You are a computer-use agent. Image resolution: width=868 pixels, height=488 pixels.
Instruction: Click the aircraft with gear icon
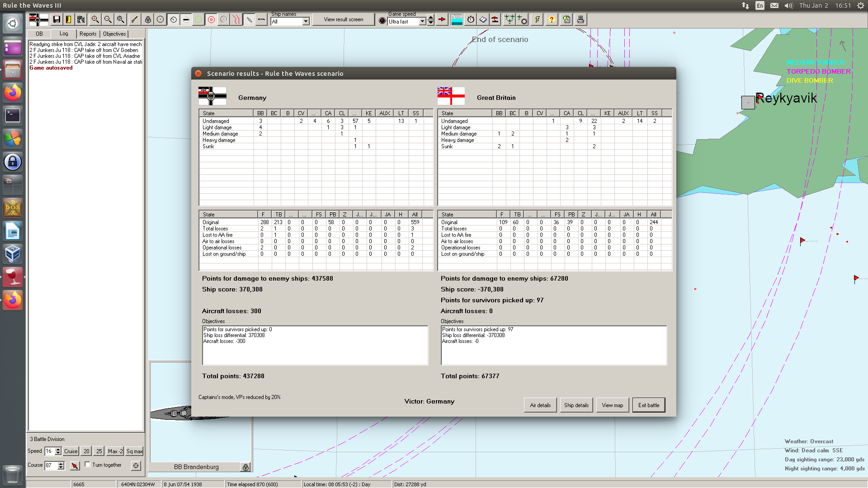point(522,19)
